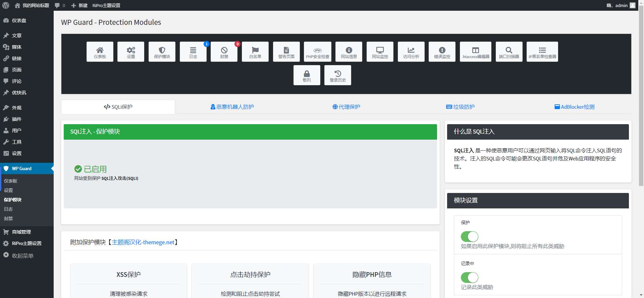Viewport: 644px width, 298px height.
Task: Open the 错误监控 toolbar button
Action: click(x=442, y=52)
